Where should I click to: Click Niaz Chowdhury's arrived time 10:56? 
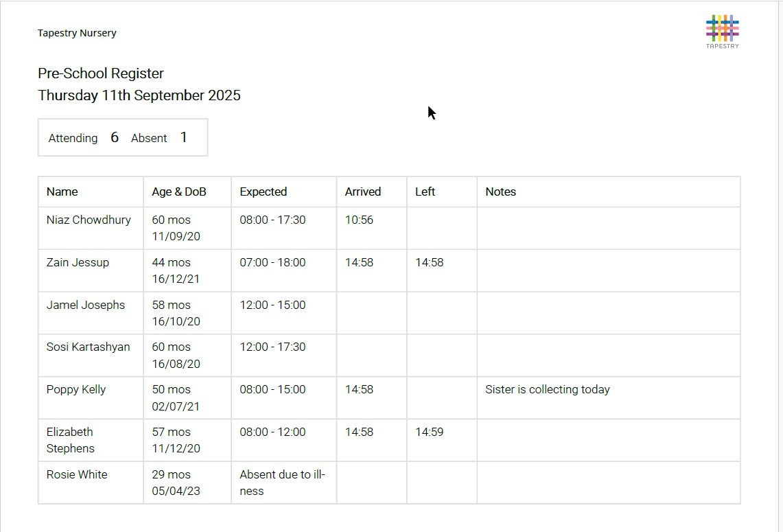[359, 220]
